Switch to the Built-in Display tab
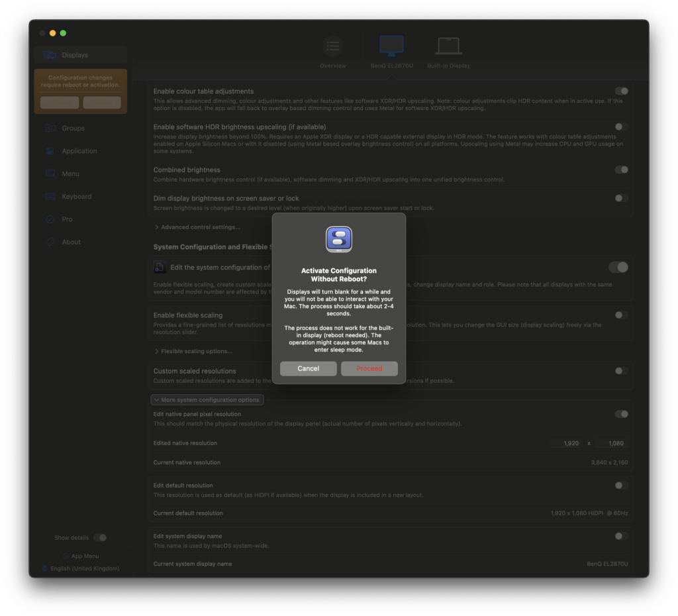The width and height of the screenshot is (678, 616). 448,52
